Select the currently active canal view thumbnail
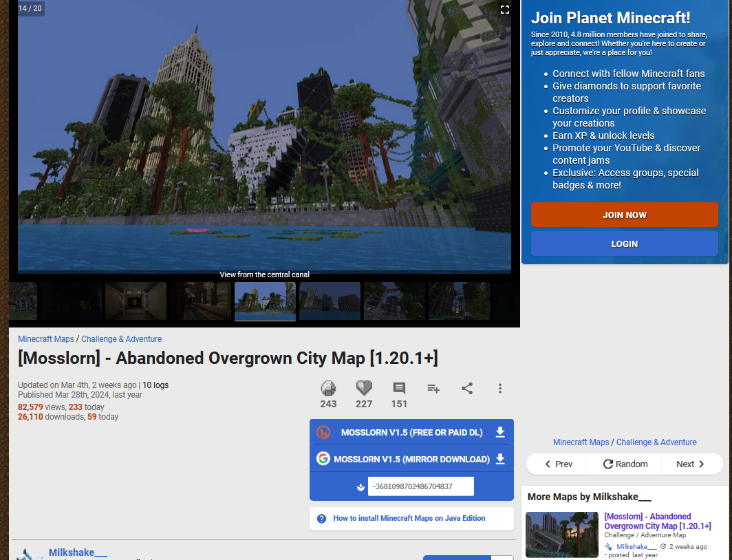The height and width of the screenshot is (560, 732). 265,301
